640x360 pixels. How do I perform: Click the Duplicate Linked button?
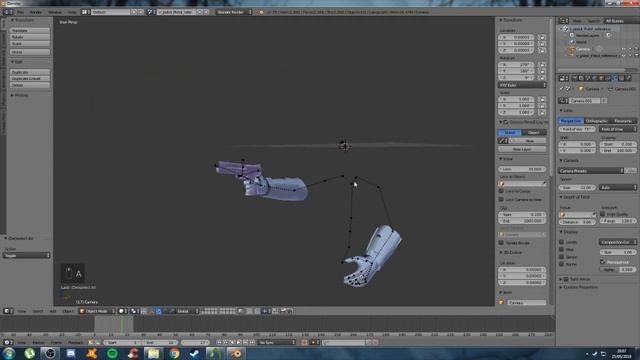(30, 78)
